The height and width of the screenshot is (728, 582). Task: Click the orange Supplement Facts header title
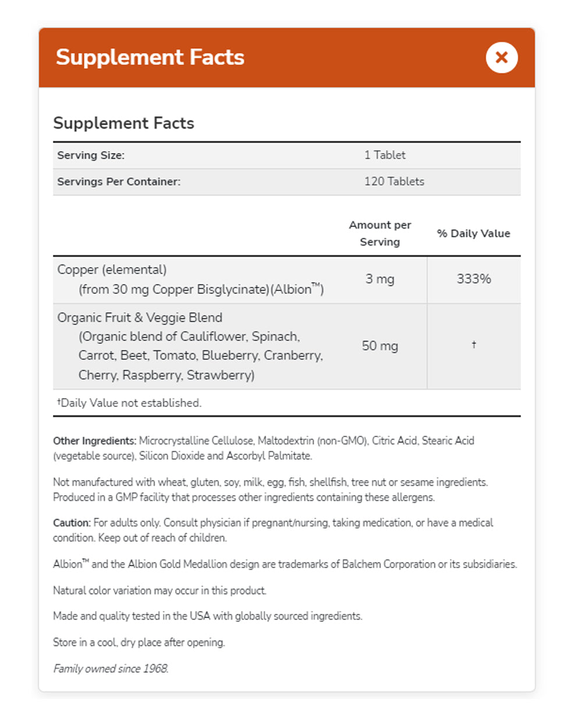(x=150, y=58)
